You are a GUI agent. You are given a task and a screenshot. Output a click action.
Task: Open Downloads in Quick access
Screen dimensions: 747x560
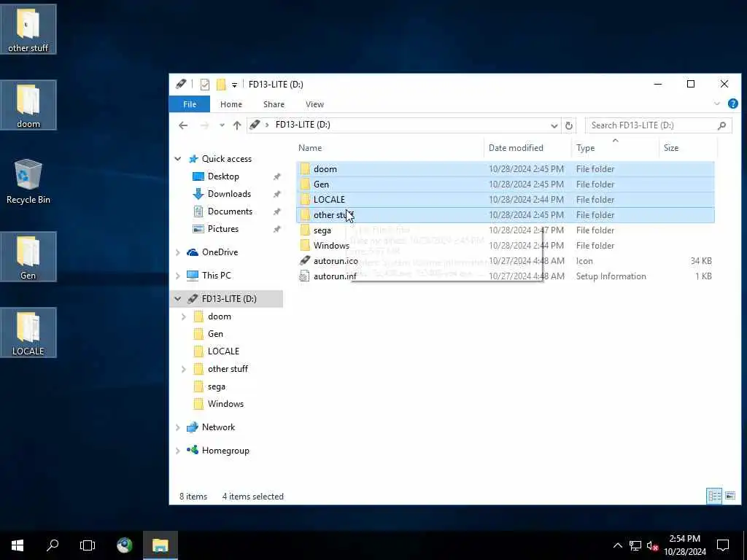tap(228, 194)
